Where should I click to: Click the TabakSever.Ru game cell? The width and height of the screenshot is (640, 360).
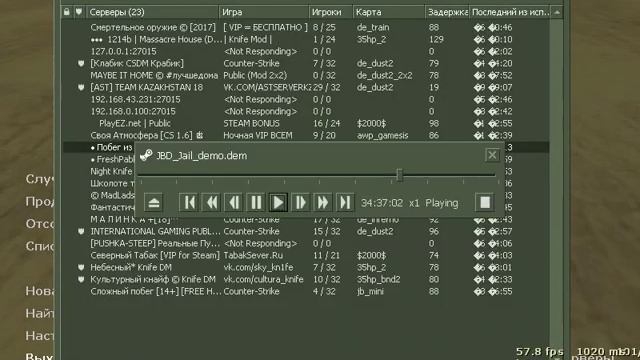pyautogui.click(x=253, y=256)
